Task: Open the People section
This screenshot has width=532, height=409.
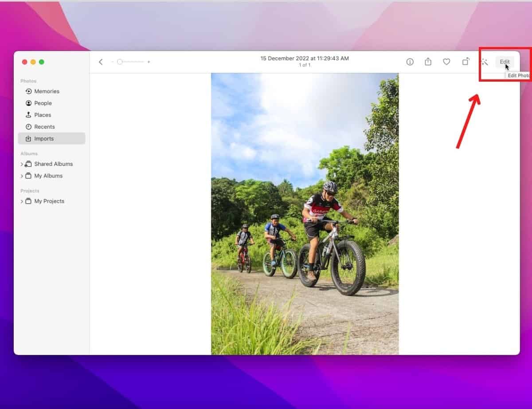Action: pos(44,103)
